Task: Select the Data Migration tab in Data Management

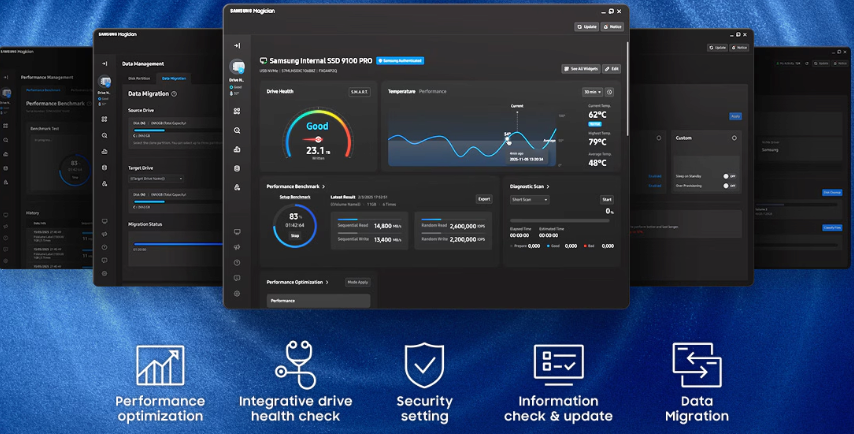Action: (174, 78)
